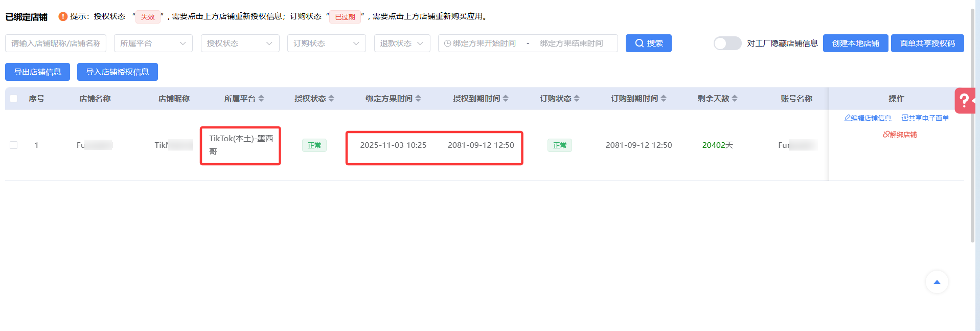The width and height of the screenshot is (980, 331).
Task: Open the 授权状态 filter dropdown
Action: pyautogui.click(x=240, y=43)
